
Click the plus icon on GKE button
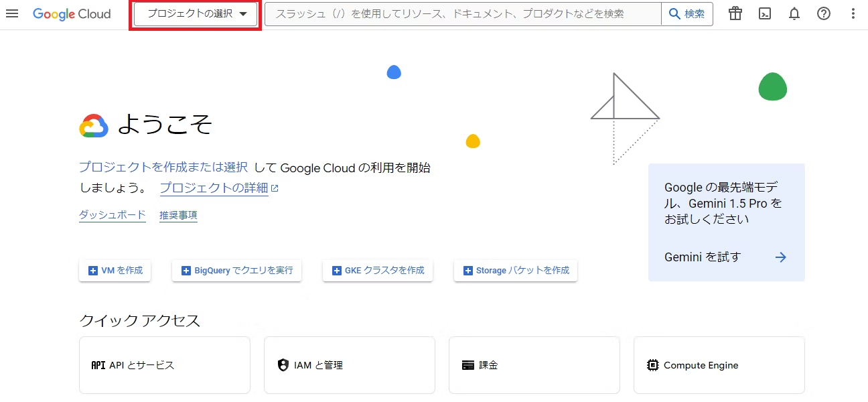pos(337,271)
